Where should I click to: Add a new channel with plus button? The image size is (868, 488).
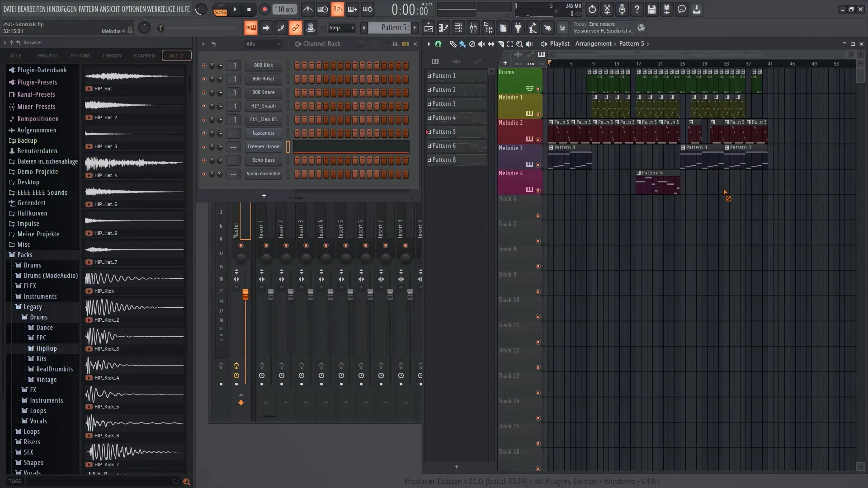[264, 196]
